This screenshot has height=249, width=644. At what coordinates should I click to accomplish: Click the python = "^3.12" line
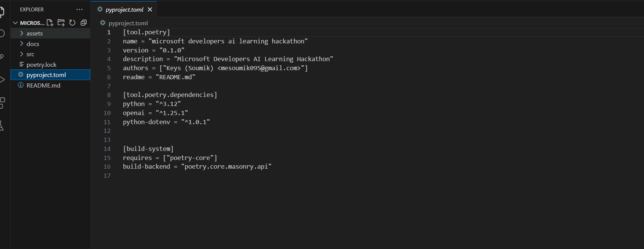click(x=152, y=104)
